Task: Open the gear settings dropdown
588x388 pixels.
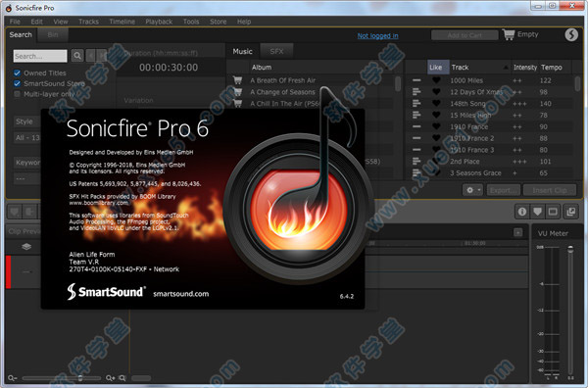Action: [472, 190]
